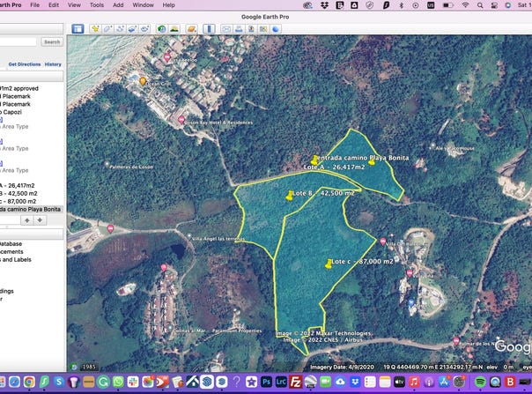Select the Add Path tool

coord(120,29)
